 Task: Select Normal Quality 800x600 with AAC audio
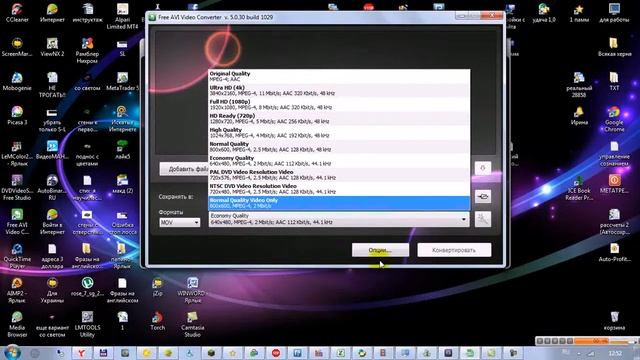coord(339,147)
